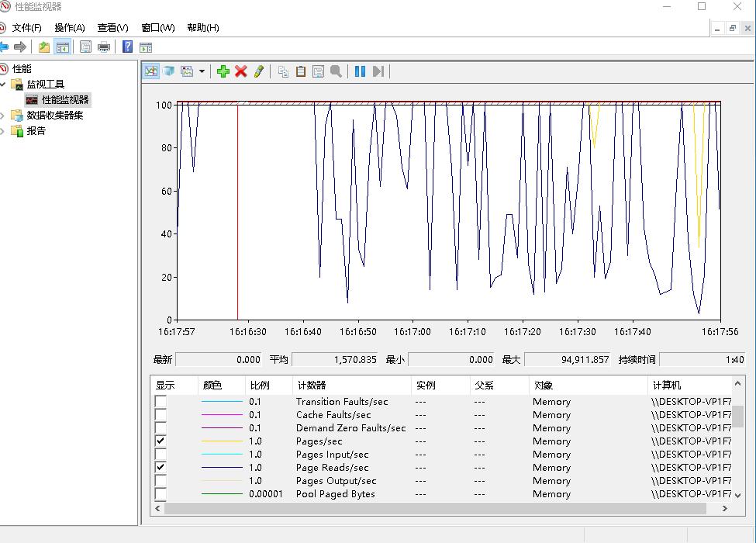Click the blue Help question mark icon
The height and width of the screenshot is (543, 756).
128,47
